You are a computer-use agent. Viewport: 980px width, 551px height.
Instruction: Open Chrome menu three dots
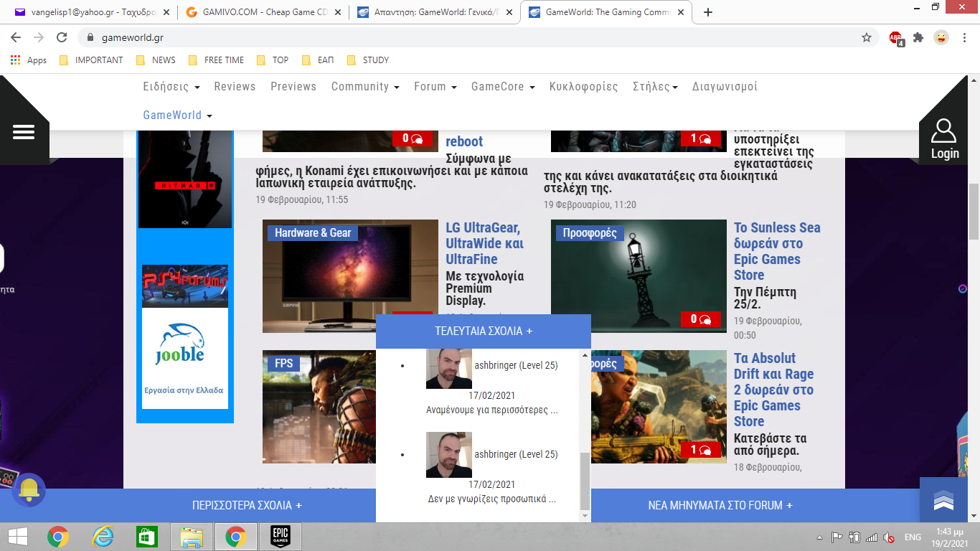pos(963,37)
